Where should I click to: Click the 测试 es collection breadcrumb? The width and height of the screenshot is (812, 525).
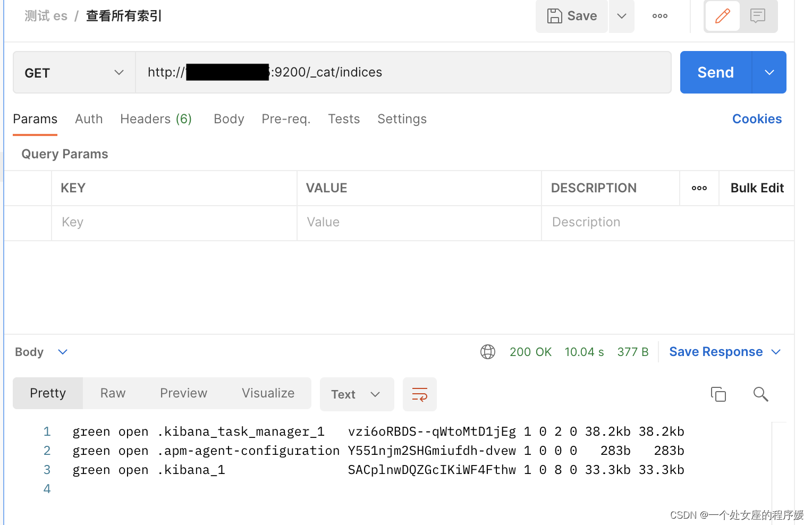[x=46, y=16]
